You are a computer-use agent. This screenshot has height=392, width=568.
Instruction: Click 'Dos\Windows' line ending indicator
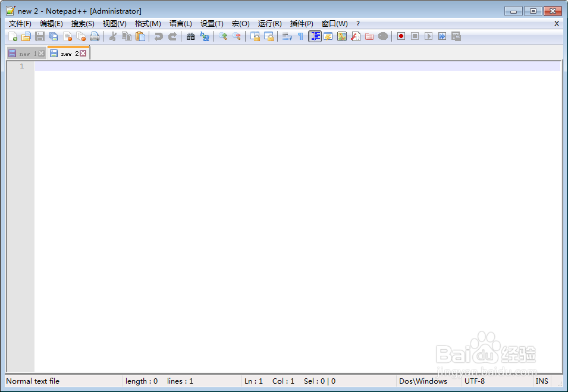(x=423, y=381)
